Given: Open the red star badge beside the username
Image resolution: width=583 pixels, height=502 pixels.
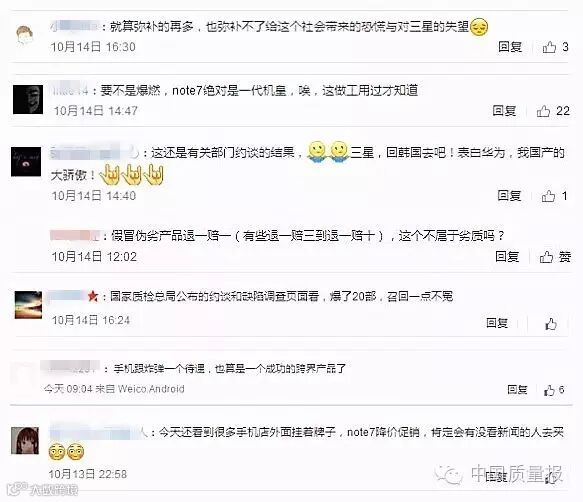Looking at the screenshot, I should (x=93, y=296).
